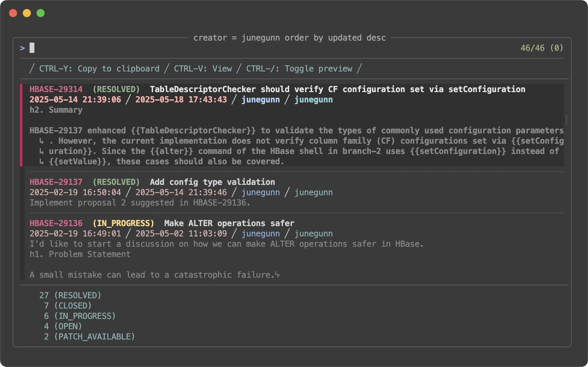Click the '6 (IN_PROGRESS)' count row
The image size is (588, 367).
[x=80, y=316]
